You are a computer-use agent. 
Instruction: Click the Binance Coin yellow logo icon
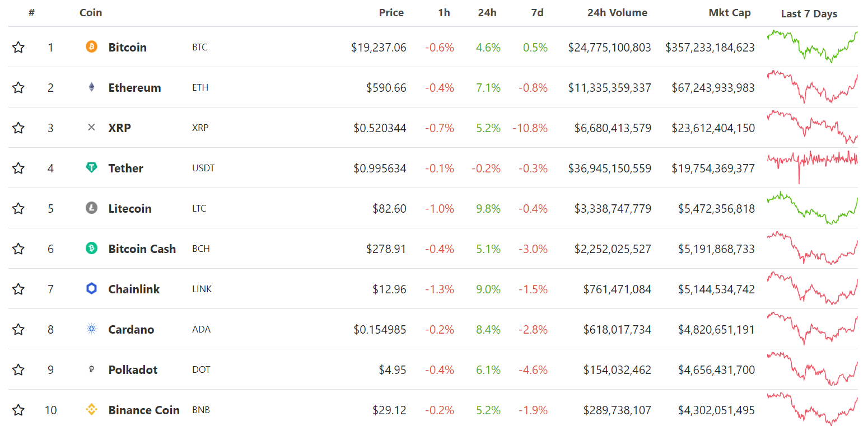click(91, 410)
